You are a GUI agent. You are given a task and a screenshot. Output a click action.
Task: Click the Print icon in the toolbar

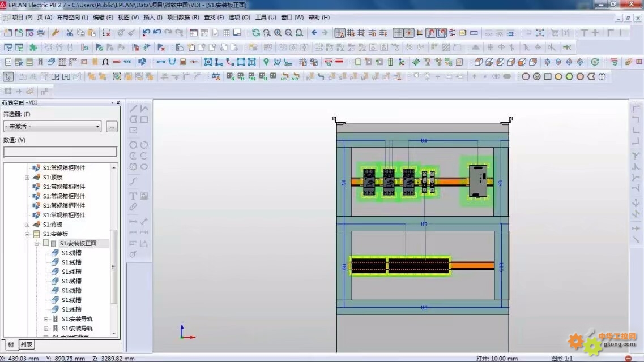41,32
